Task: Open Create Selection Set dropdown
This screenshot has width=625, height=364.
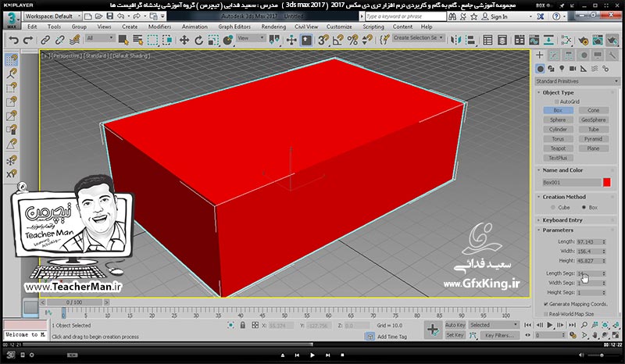Action: 418,37
